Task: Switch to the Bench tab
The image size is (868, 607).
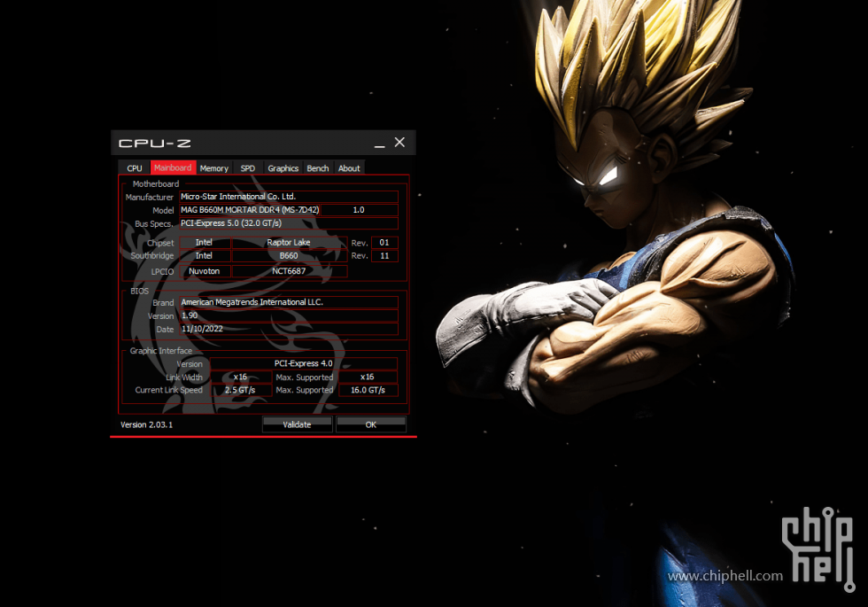Action: 318,167
